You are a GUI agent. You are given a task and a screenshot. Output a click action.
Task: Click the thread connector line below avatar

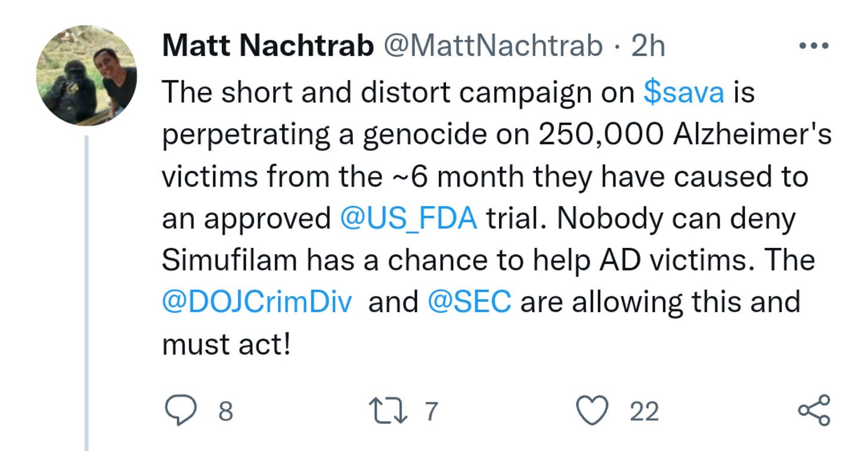coord(86,293)
